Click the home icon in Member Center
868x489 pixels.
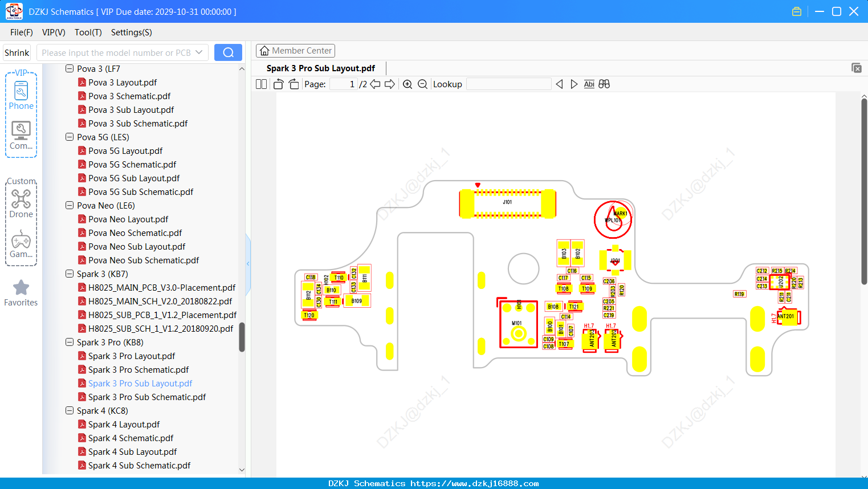click(264, 51)
